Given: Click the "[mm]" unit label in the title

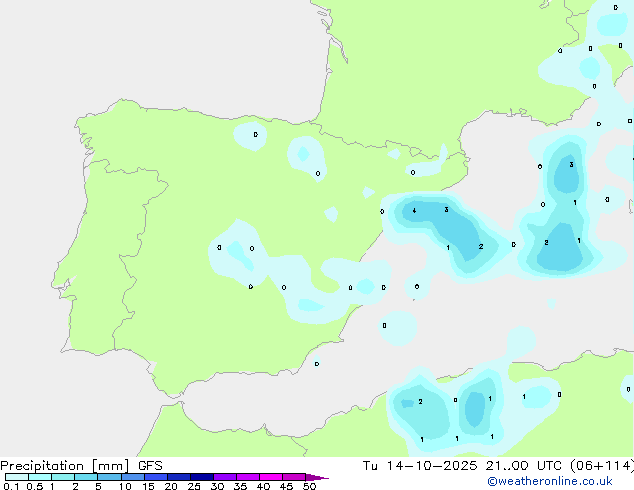Looking at the screenshot, I should [x=111, y=466].
